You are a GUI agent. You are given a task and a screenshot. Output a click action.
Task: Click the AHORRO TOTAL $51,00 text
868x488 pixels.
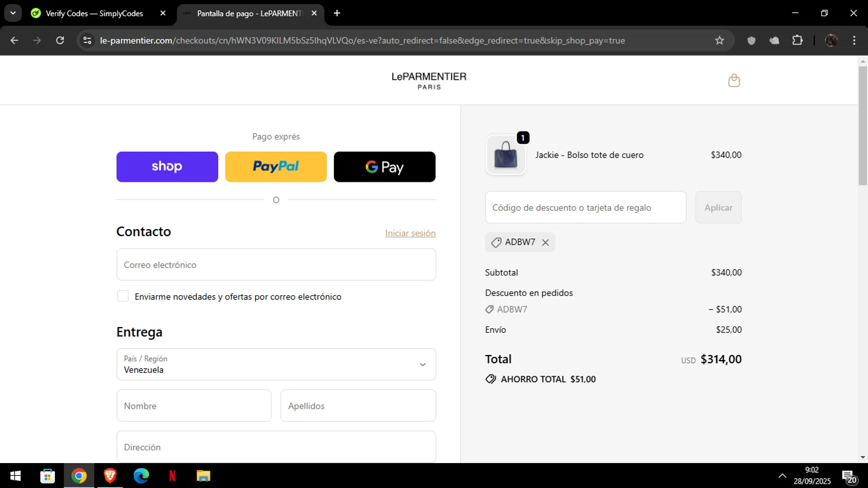(548, 379)
